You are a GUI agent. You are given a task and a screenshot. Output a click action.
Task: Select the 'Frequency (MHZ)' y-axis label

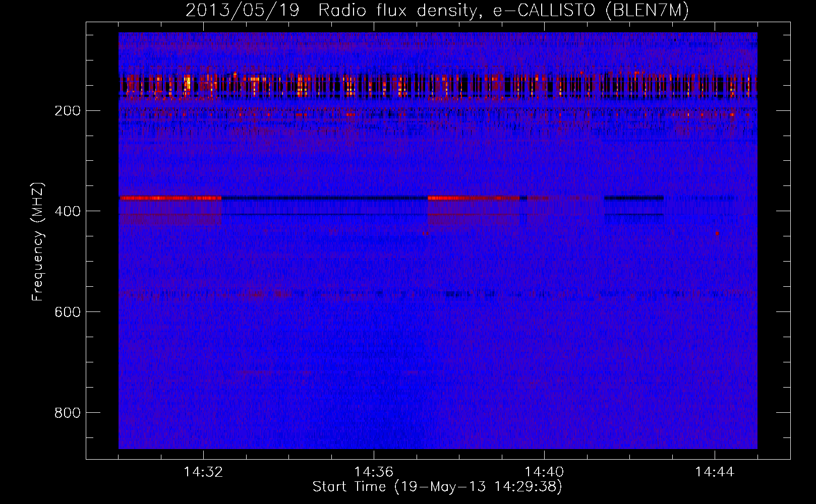(x=38, y=241)
